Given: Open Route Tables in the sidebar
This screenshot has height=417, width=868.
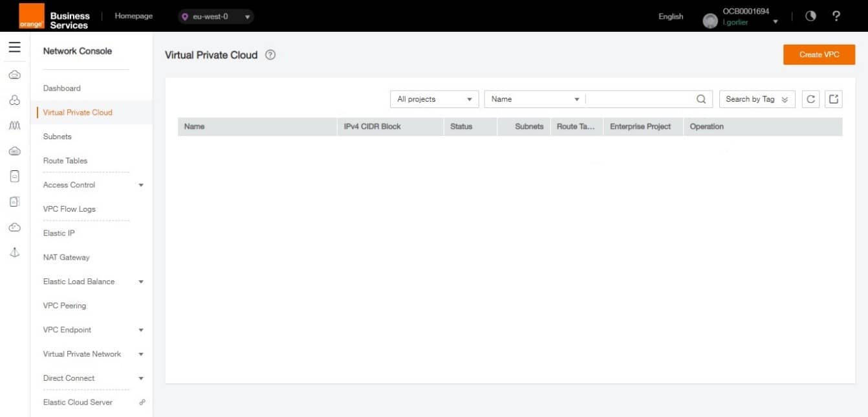Looking at the screenshot, I should tap(65, 161).
